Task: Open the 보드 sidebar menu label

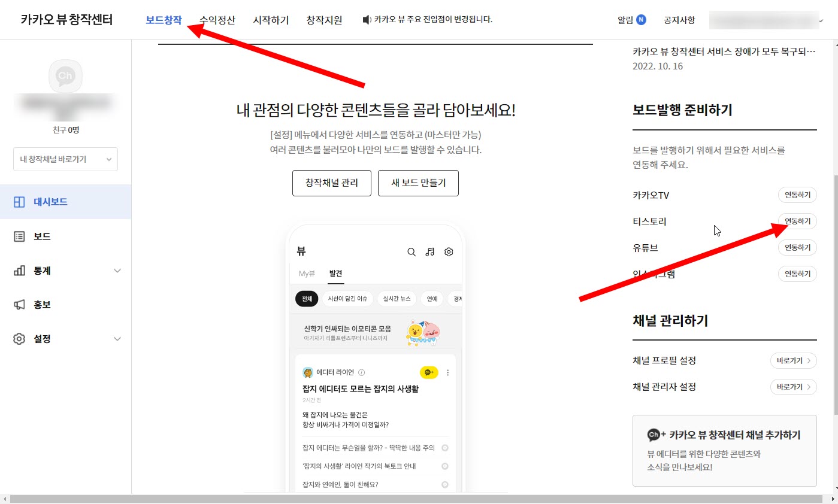Action: [x=42, y=236]
